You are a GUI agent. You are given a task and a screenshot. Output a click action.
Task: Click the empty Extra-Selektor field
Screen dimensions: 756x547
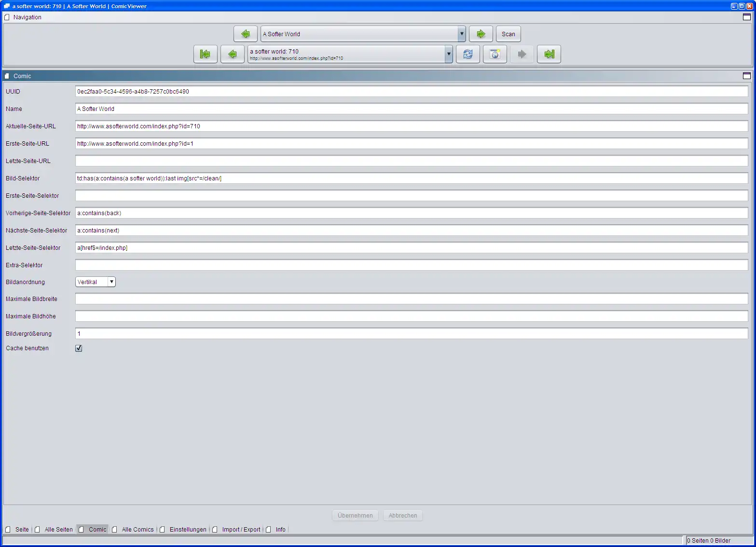[412, 265]
